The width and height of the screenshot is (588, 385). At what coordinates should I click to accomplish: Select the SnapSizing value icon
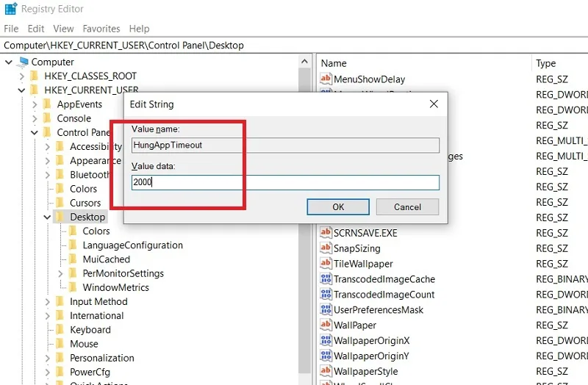[x=326, y=248]
